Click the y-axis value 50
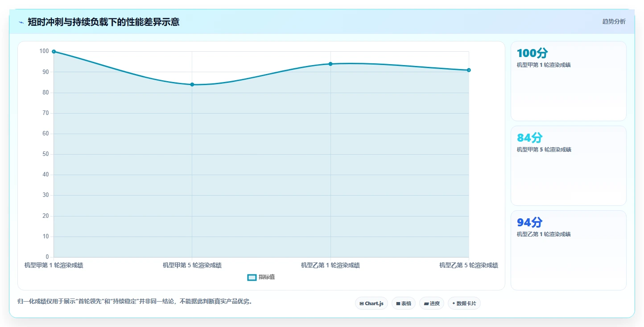The width and height of the screenshot is (644, 327). [x=45, y=154]
